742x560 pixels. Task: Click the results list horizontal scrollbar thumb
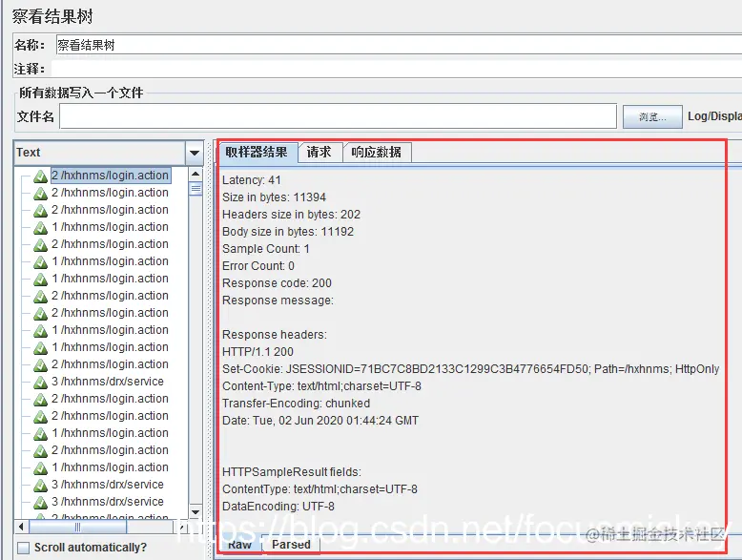click(78, 527)
